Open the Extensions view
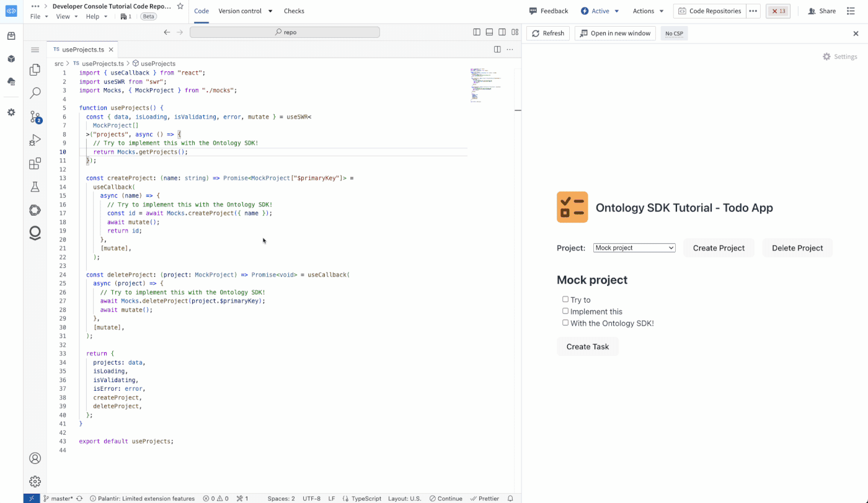 [x=35, y=164]
